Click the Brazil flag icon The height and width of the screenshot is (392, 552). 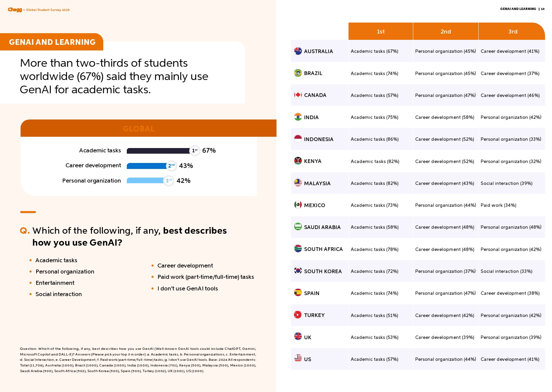tap(298, 73)
